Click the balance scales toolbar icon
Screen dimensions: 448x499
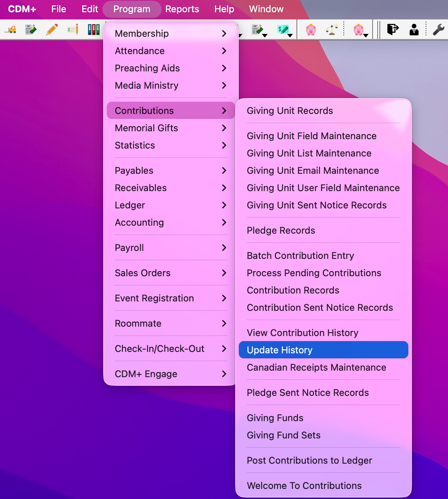[x=332, y=30]
